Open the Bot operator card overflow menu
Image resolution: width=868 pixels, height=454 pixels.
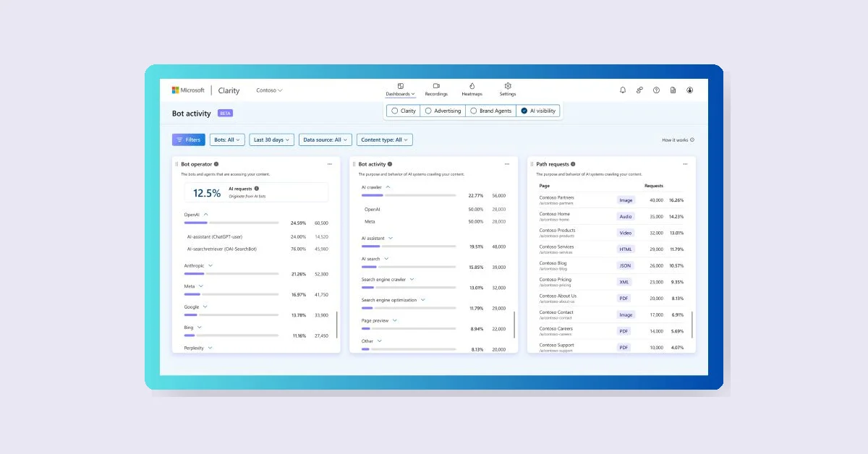tap(330, 163)
